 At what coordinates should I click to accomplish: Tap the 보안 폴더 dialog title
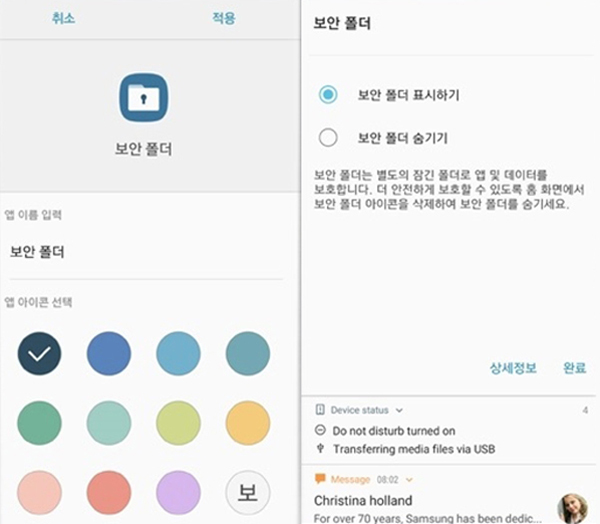342,23
